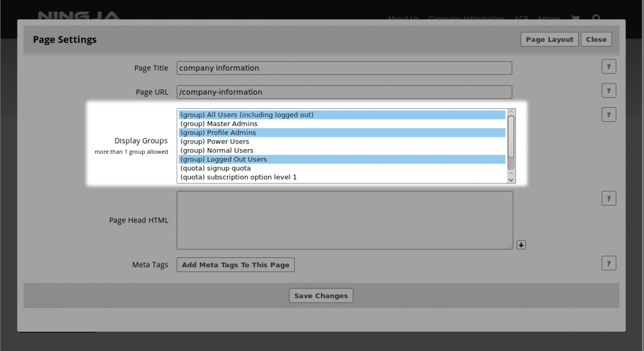
Task: Pick subscription option level 1 quota
Action: click(x=238, y=177)
